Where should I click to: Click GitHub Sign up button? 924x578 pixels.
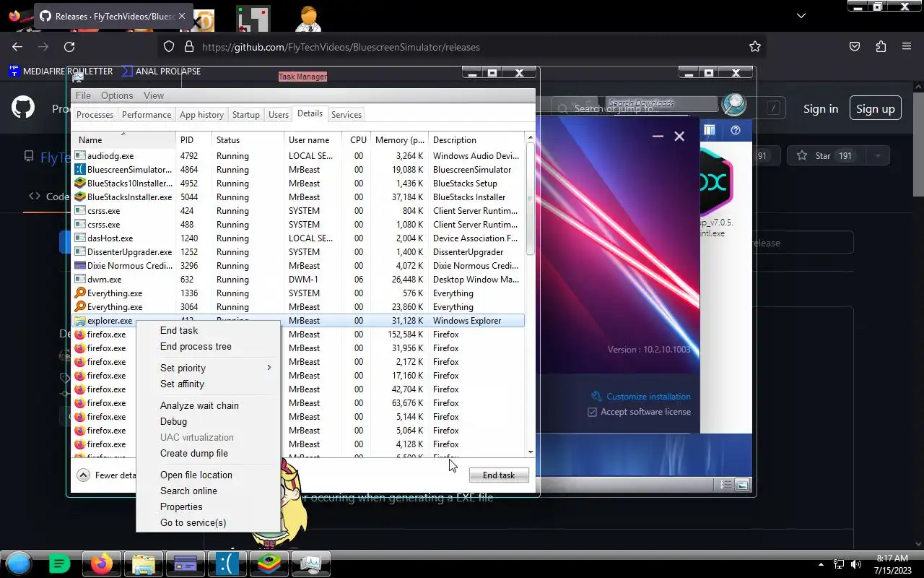(876, 108)
